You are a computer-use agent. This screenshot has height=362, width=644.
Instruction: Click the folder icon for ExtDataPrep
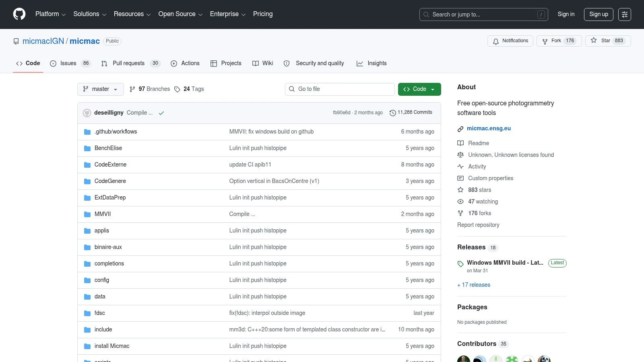click(x=87, y=198)
